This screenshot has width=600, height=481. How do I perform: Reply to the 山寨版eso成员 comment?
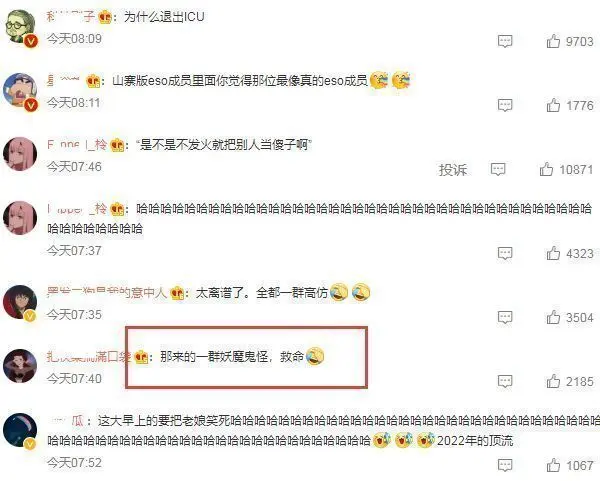(505, 105)
